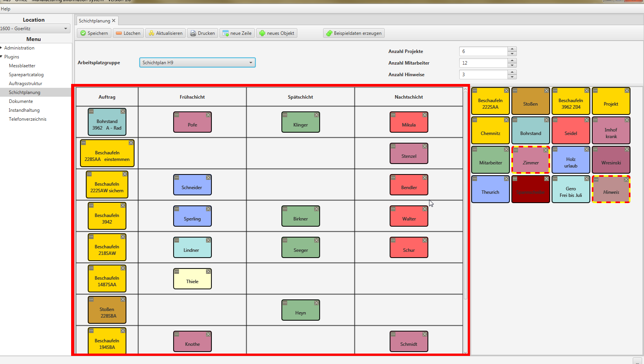Screen dimensions: 644x364
Task: Open Instandhaltung in the sidebar menu
Action: coord(24,110)
